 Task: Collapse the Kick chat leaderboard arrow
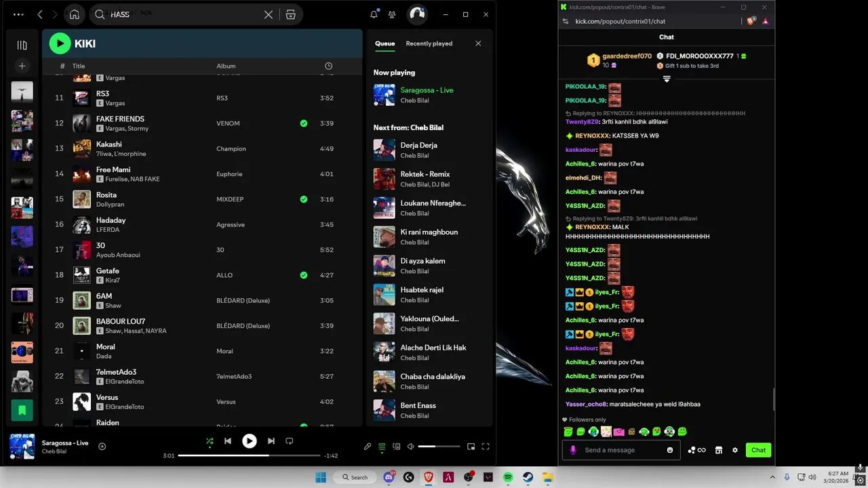(x=667, y=79)
